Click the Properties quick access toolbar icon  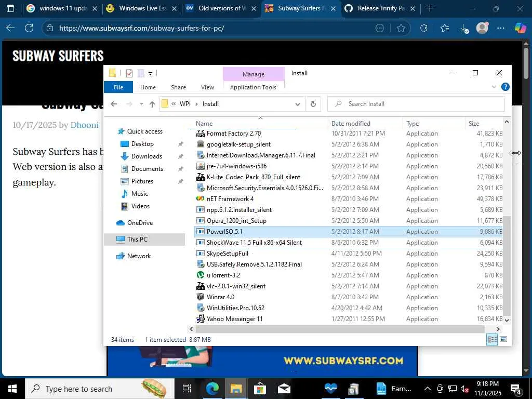point(129,73)
